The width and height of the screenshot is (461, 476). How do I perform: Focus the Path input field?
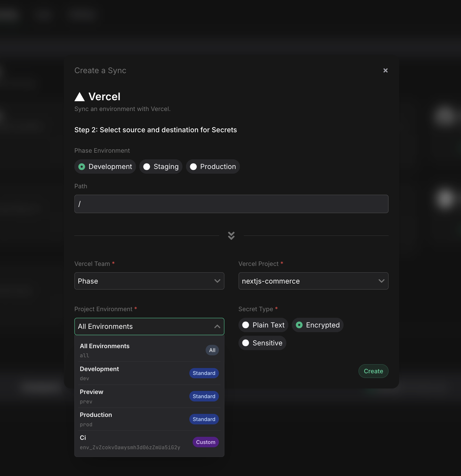(x=231, y=204)
